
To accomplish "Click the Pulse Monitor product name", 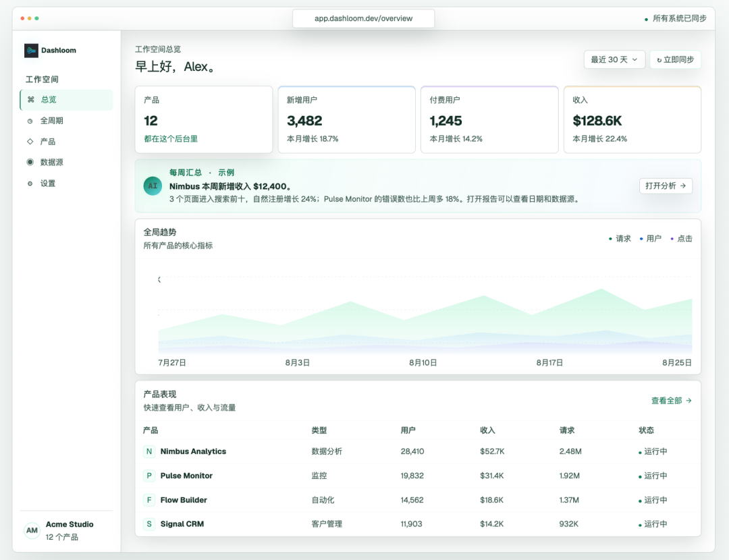I will tap(186, 476).
